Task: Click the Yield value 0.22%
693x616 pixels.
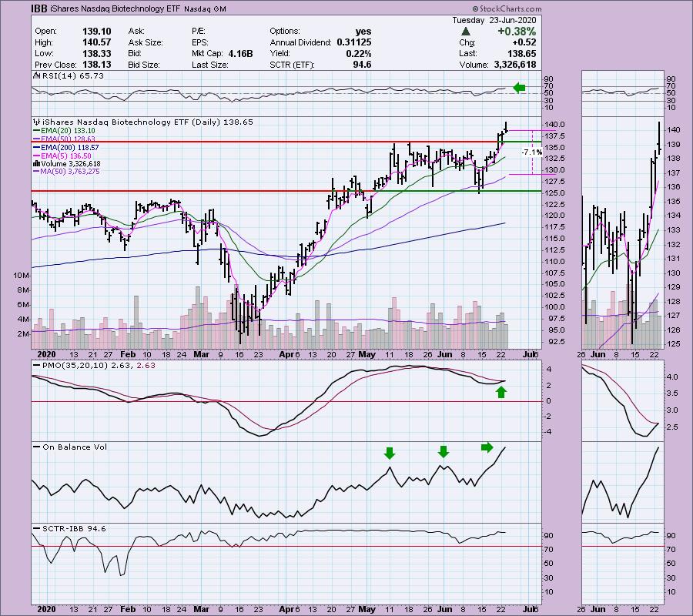Action: (x=358, y=53)
